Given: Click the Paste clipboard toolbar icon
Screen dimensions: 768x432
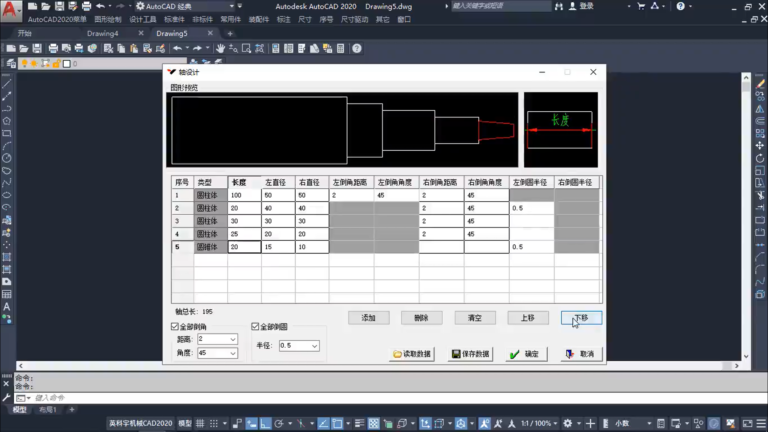Looking at the screenshot, I should (134, 48).
